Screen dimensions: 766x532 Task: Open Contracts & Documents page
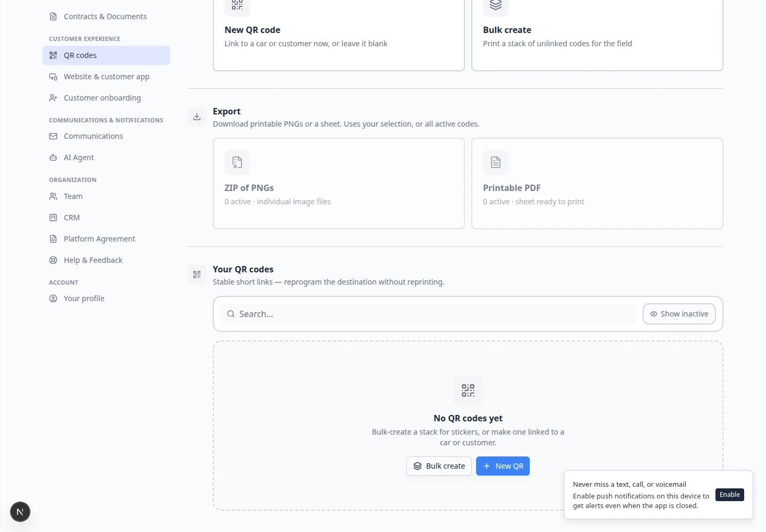pos(106,16)
